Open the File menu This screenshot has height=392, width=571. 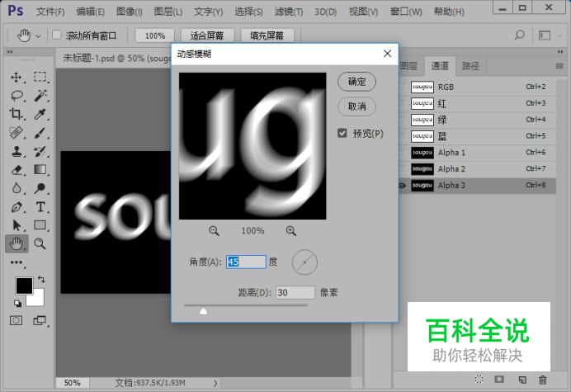[50, 12]
